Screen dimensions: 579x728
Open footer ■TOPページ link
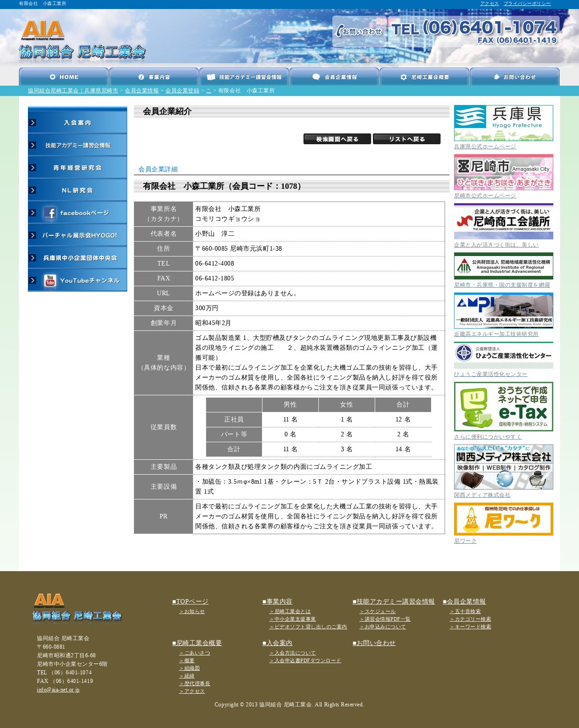click(190, 601)
